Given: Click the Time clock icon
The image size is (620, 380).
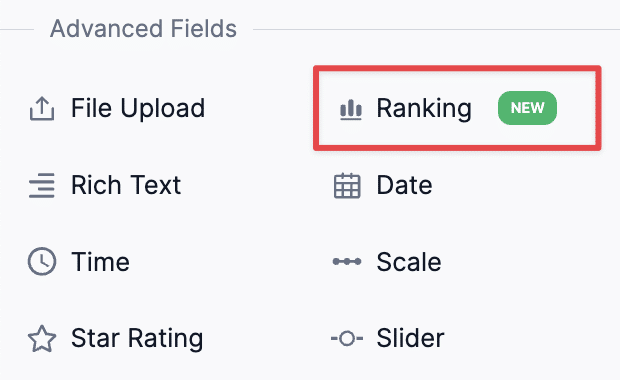Looking at the screenshot, I should coord(42,261).
